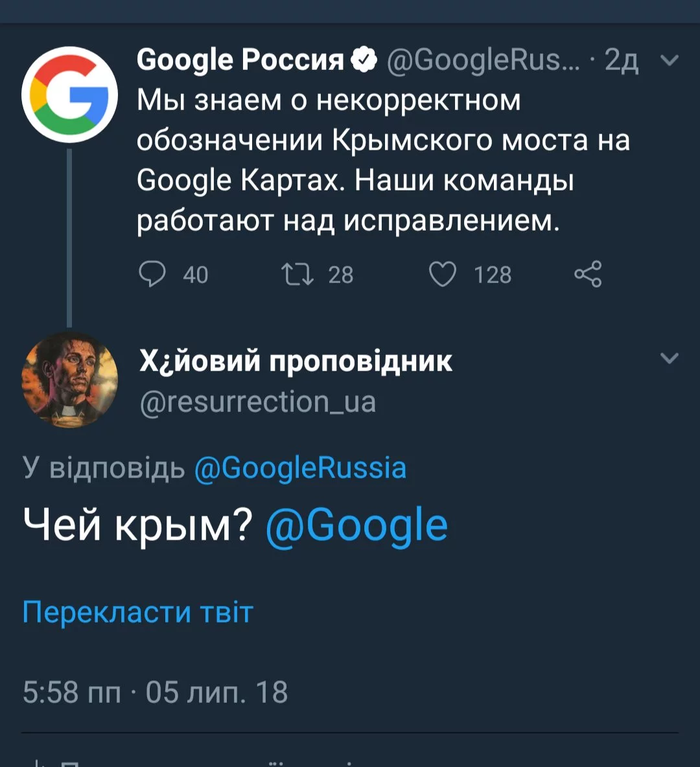Retweet the Google Россия tweet
Viewport: 700px width, 767px height.
click(297, 274)
